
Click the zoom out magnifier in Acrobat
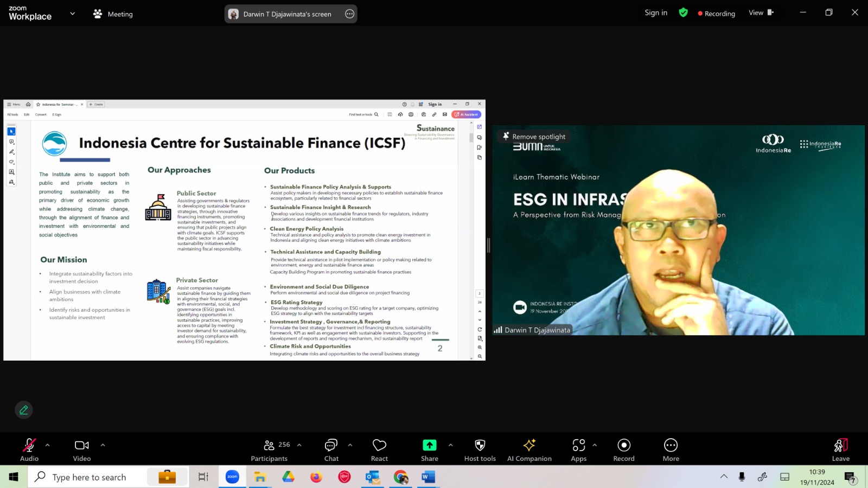(x=480, y=356)
